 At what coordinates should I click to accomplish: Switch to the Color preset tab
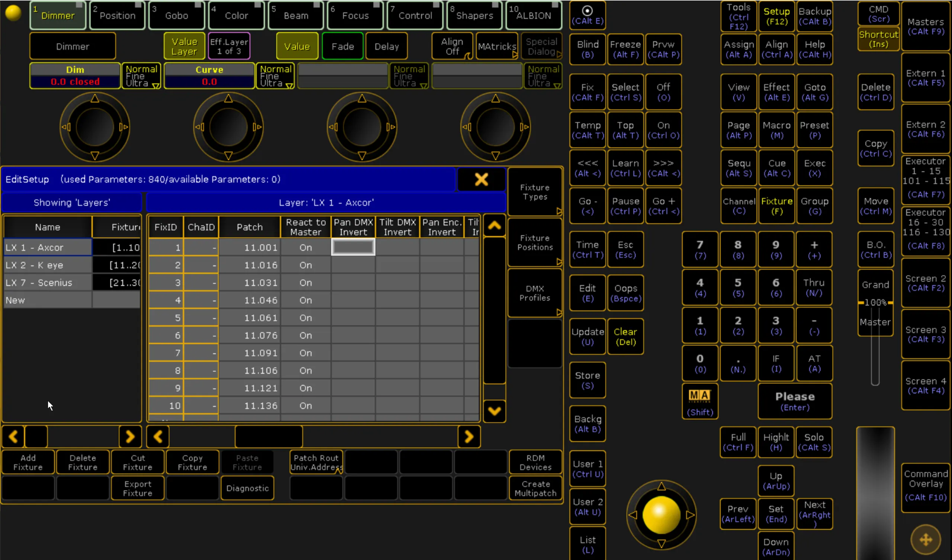coord(236,15)
